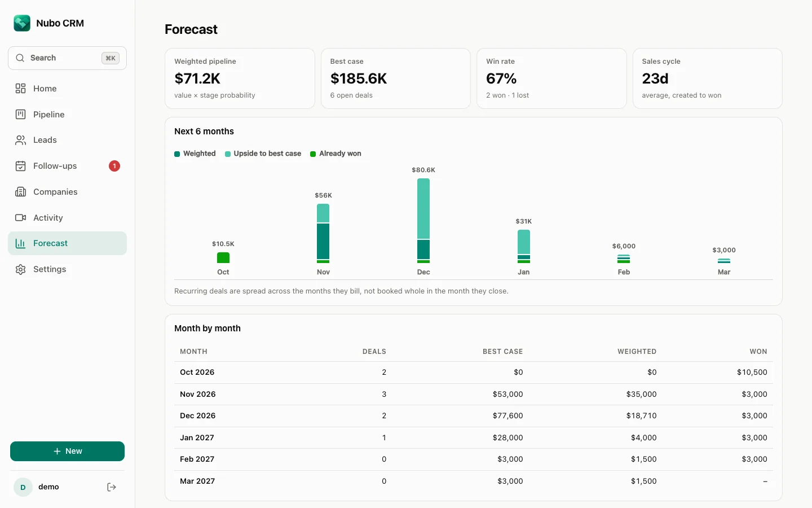Select the Oct 2026 row

click(474, 373)
